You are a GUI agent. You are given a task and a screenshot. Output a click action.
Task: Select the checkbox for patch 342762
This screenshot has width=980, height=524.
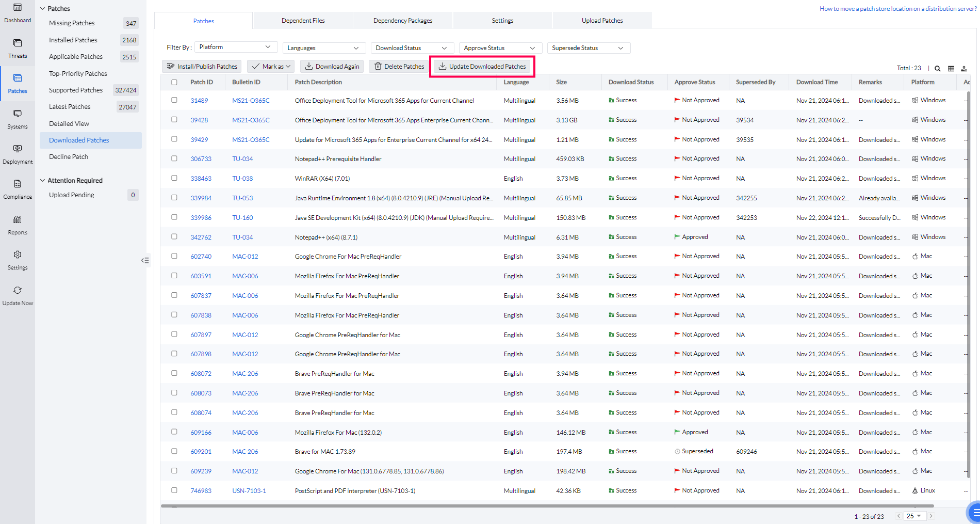pos(174,237)
